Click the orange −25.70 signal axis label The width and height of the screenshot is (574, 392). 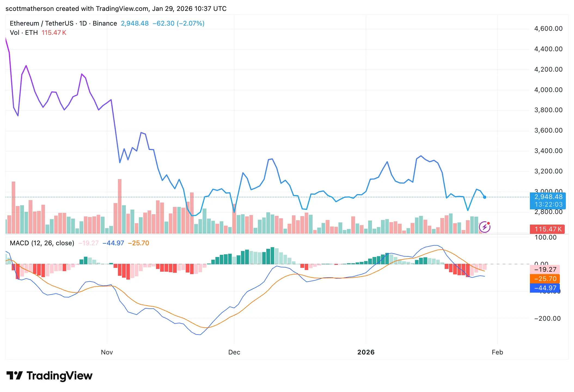(x=545, y=279)
